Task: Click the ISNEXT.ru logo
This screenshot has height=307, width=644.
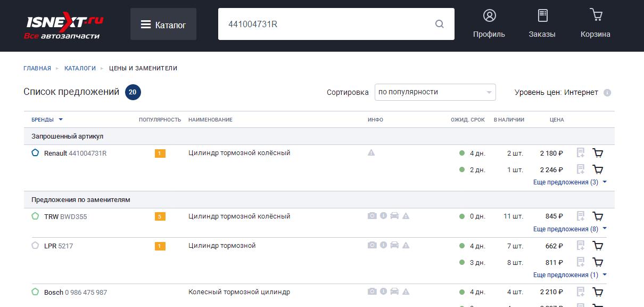Action: click(x=64, y=26)
